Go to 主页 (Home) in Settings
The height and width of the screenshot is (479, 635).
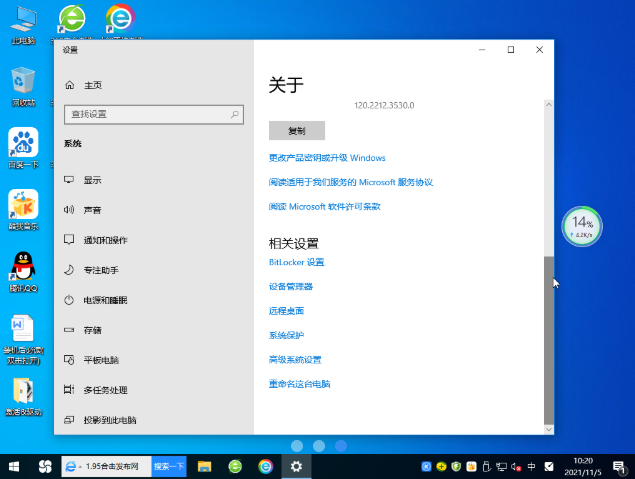pos(92,85)
